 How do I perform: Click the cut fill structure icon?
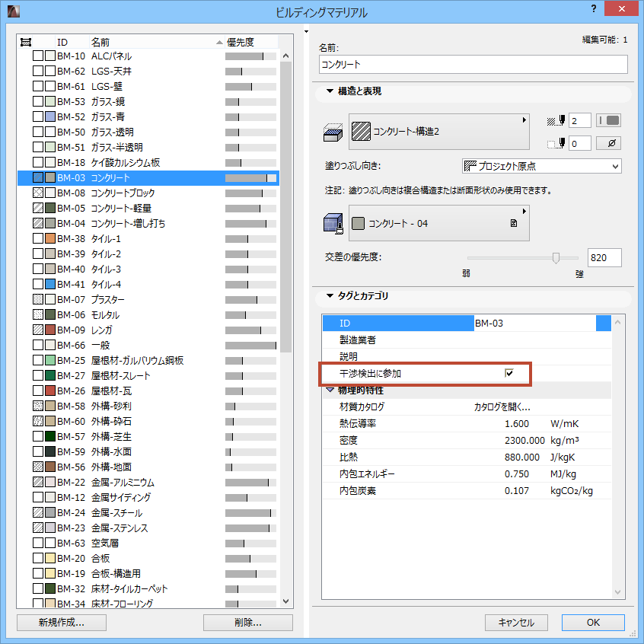[333, 132]
